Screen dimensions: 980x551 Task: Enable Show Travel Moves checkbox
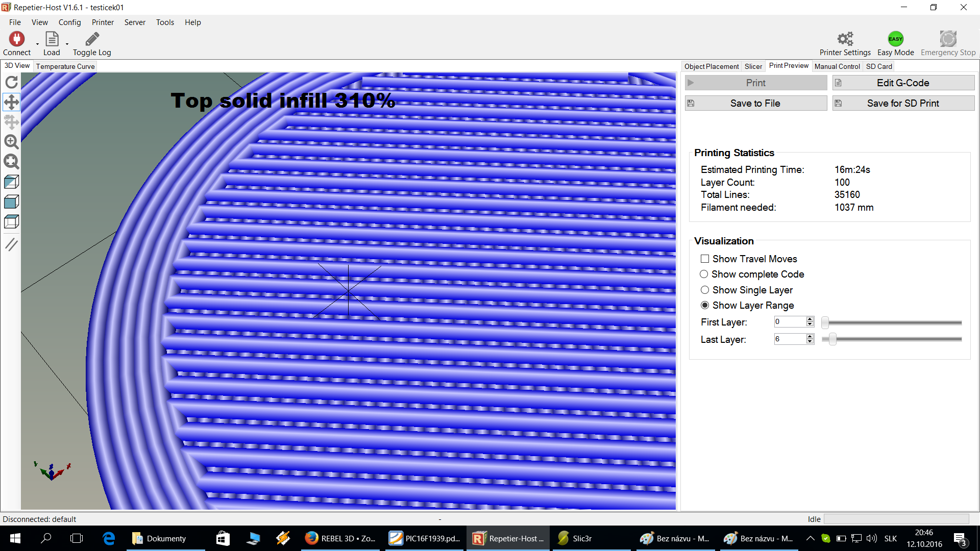(x=705, y=259)
